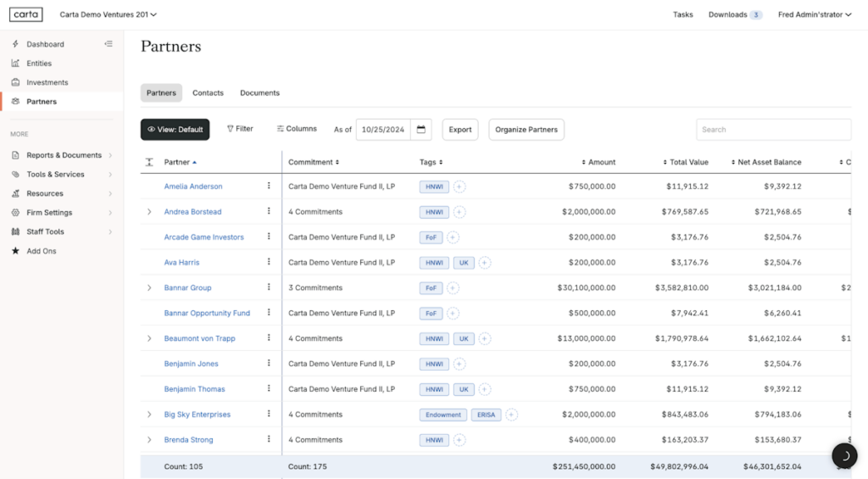
Task: Switch to the Contacts tab
Action: coord(209,93)
